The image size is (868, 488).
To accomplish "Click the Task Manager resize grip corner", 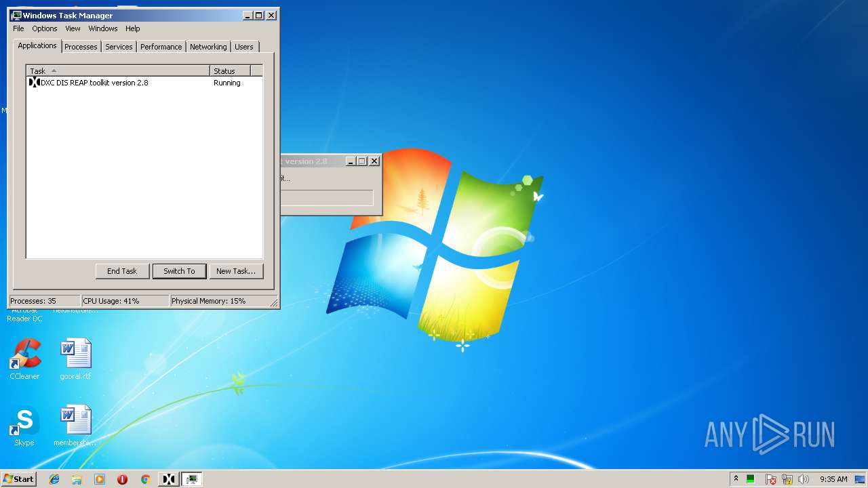I will click(274, 302).
